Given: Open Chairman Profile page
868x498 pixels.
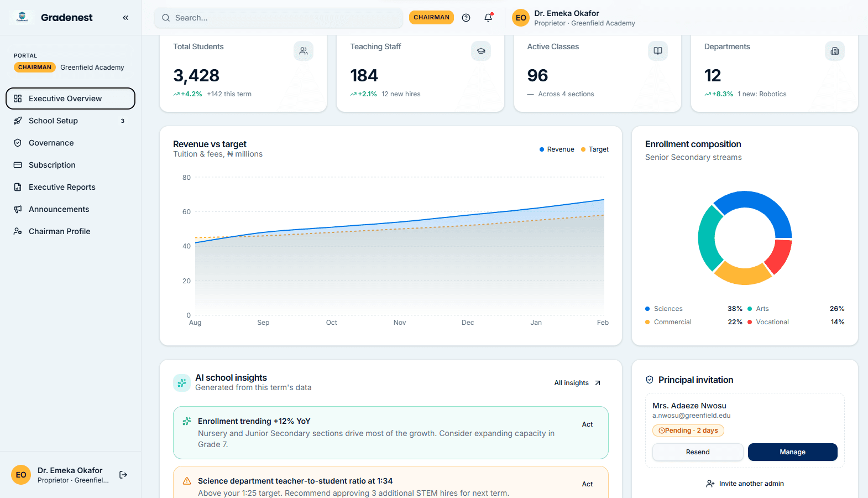Looking at the screenshot, I should pos(70,231).
